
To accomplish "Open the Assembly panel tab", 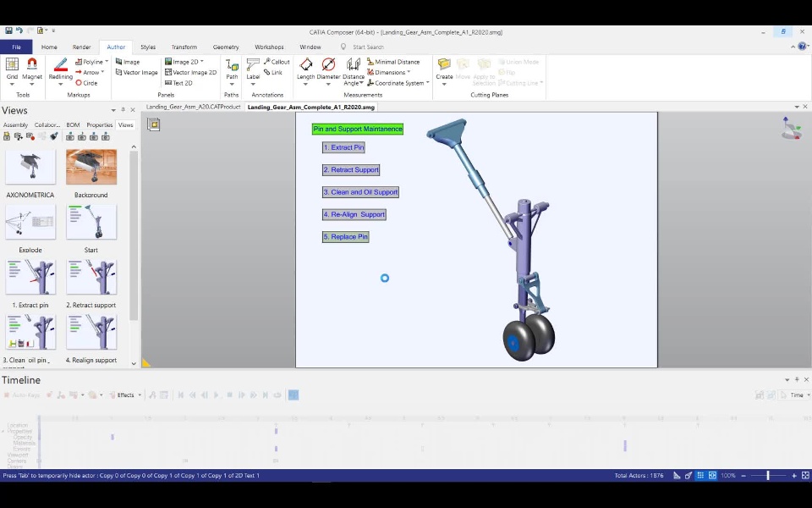I will point(15,125).
